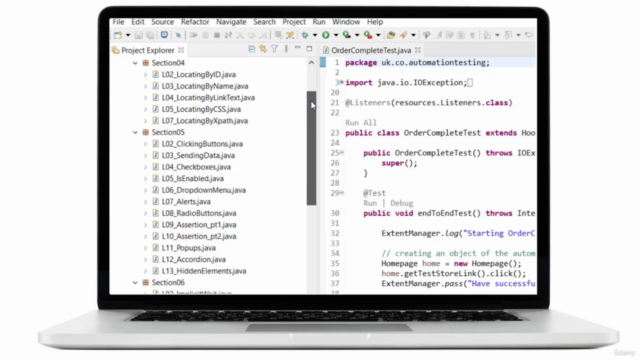Click the Project Explorer scrollbar thumb
The image size is (640, 360).
311,148
